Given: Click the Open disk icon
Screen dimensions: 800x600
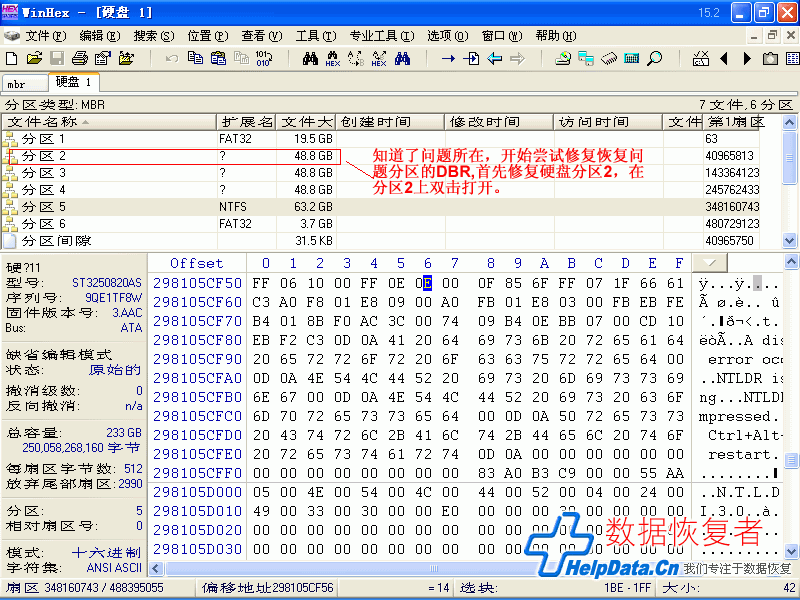Looking at the screenshot, I should 563,58.
